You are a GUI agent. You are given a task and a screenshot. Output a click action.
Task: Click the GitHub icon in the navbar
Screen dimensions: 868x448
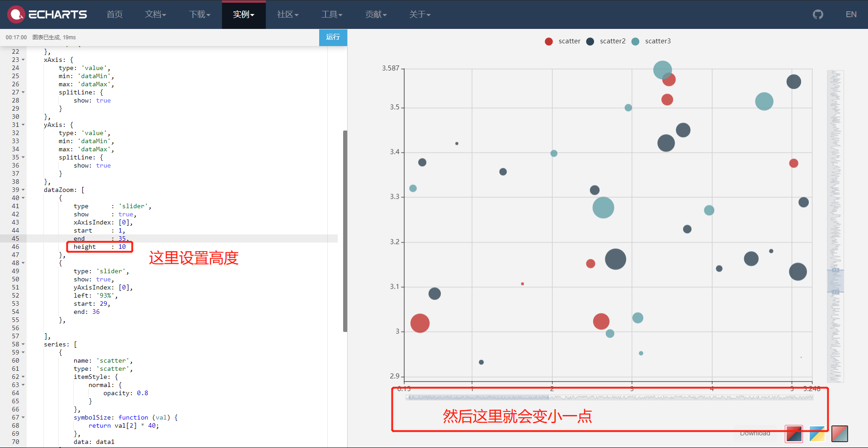pos(818,14)
